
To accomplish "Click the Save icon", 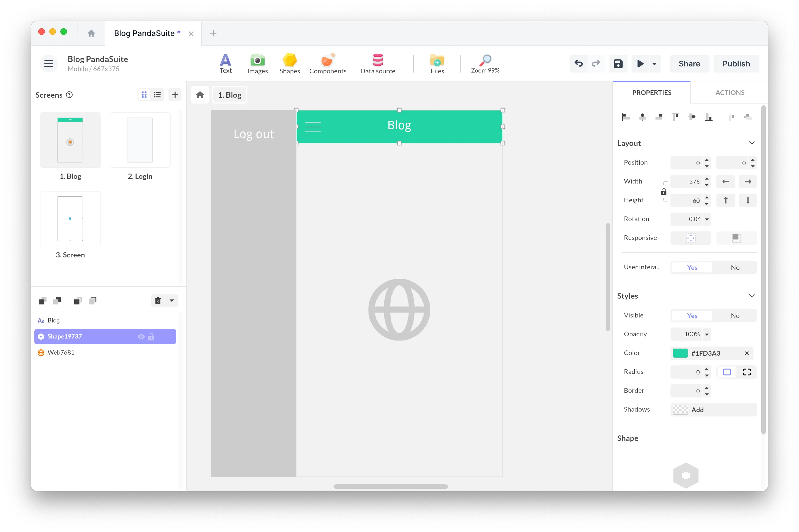I will pos(618,63).
